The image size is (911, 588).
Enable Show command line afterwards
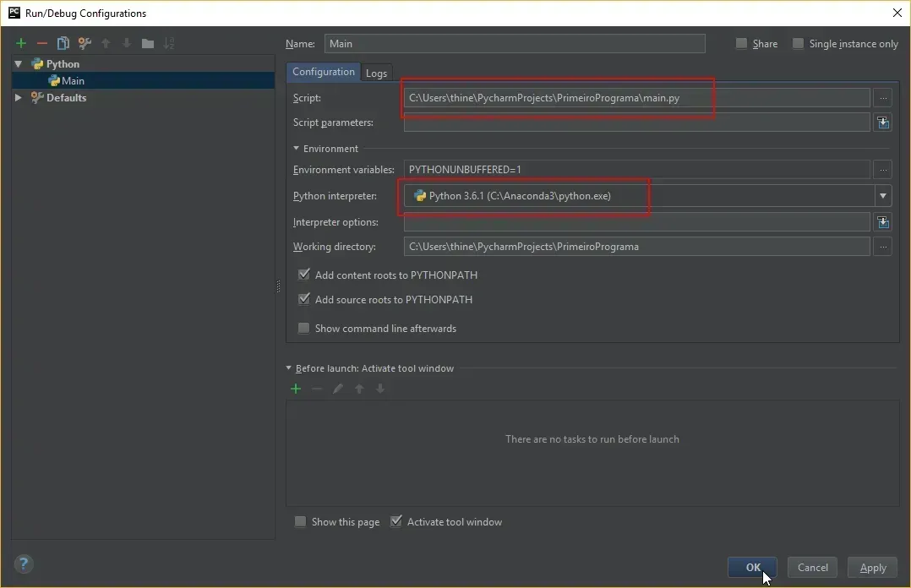303,329
